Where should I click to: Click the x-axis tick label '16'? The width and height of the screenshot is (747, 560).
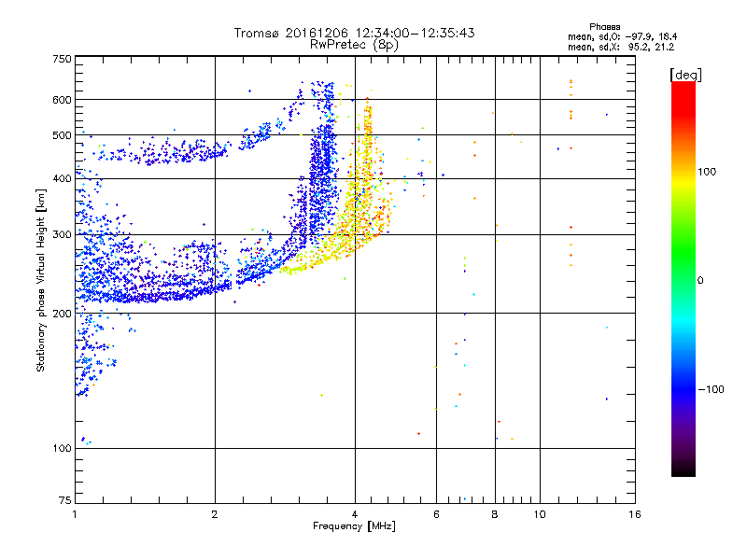tap(635, 514)
